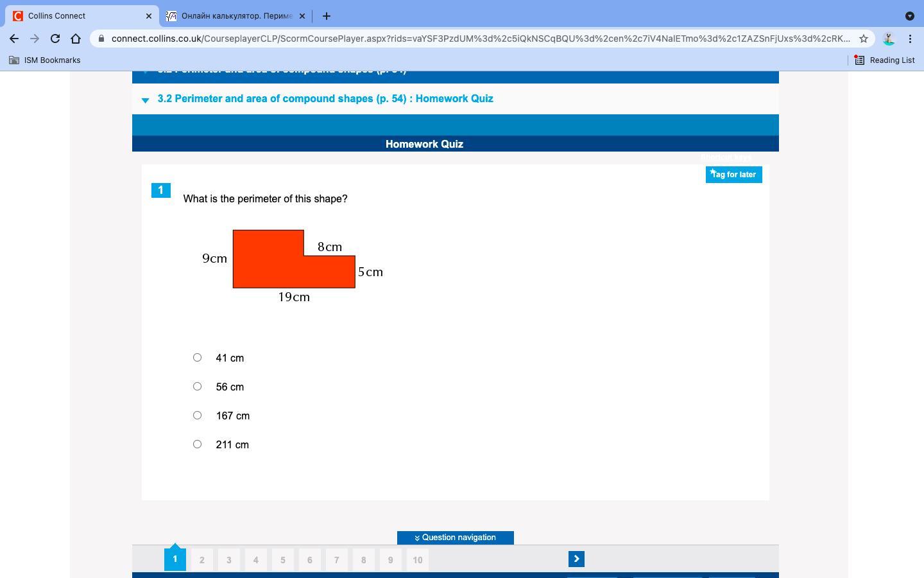Viewport: 924px width, 578px height.
Task: Go to next question arrow
Action: click(x=576, y=559)
